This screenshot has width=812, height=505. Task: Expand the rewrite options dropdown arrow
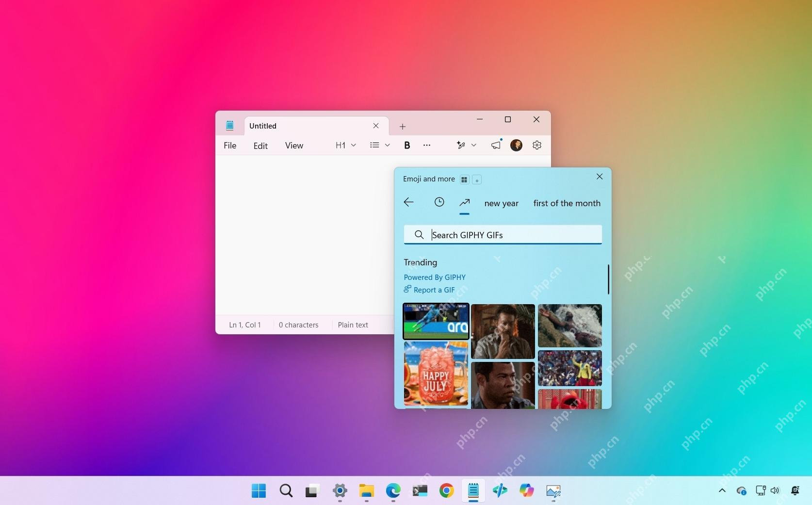pyautogui.click(x=474, y=145)
